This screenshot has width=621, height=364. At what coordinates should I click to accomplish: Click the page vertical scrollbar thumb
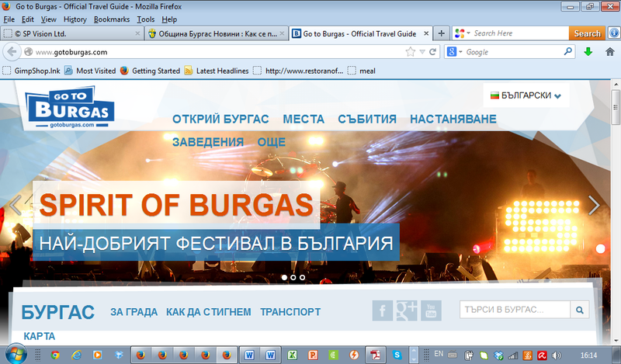(616, 107)
